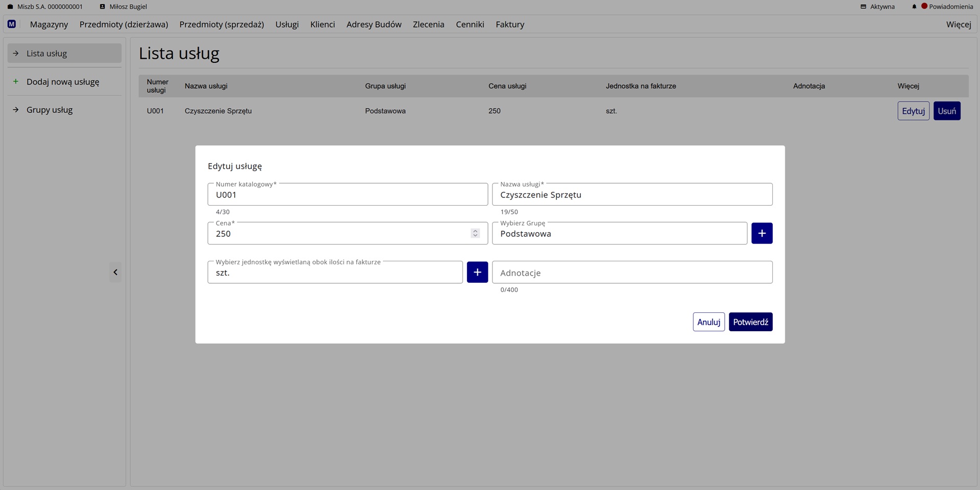Cancel editing with the Anuluj button
980x490 pixels.
(708, 322)
